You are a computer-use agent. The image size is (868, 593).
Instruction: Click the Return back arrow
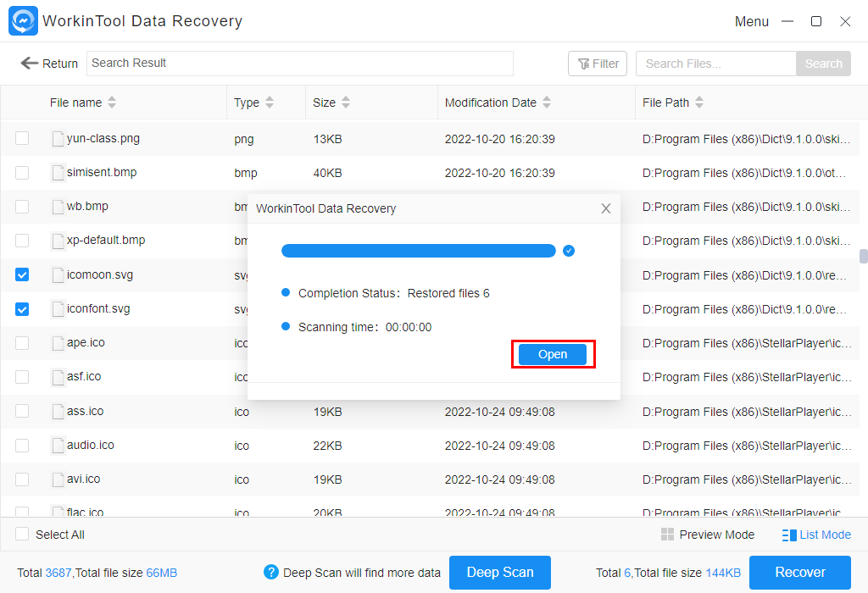click(30, 64)
